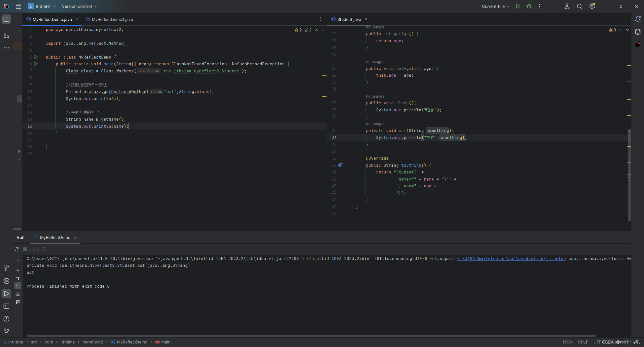
Task: Start debugging with the bug icon
Action: [529, 6]
